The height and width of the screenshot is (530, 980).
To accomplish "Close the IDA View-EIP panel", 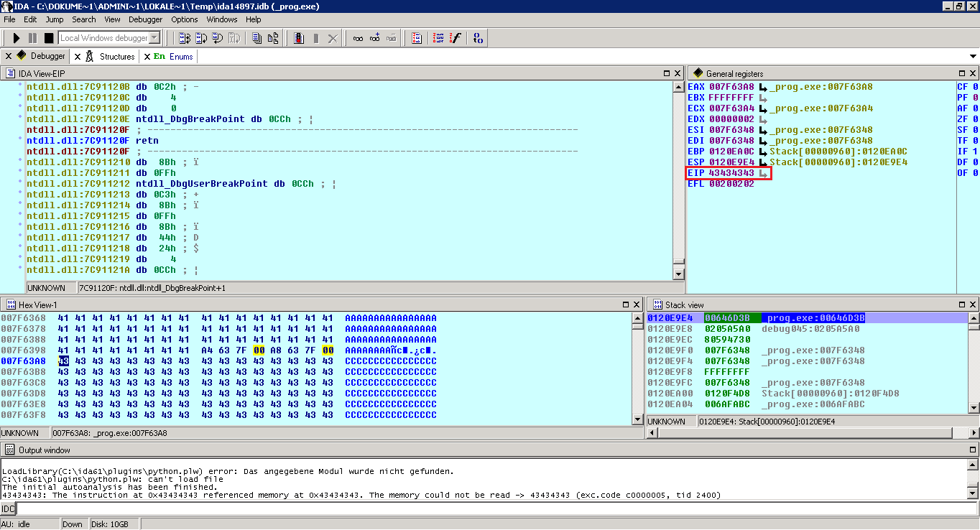I will point(678,73).
